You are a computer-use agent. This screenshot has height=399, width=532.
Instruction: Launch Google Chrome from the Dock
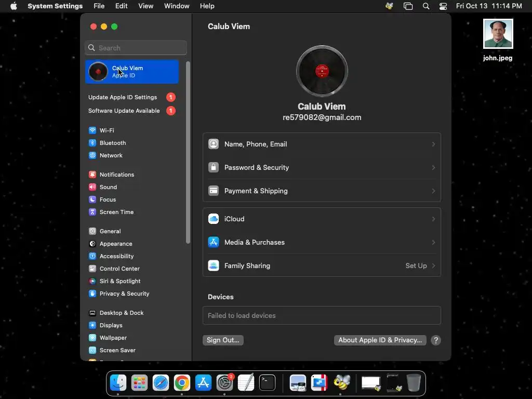[x=182, y=383]
